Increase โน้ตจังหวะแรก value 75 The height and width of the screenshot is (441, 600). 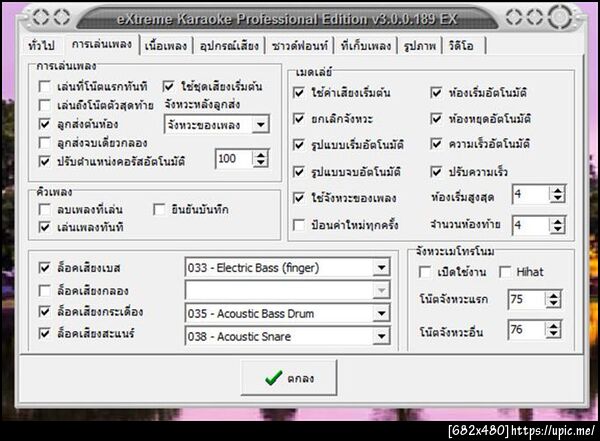point(553,296)
